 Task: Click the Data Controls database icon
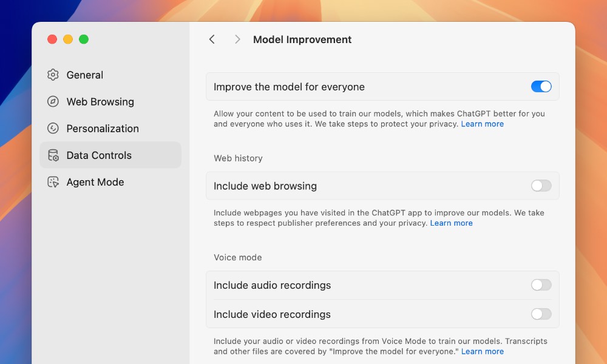tap(53, 155)
